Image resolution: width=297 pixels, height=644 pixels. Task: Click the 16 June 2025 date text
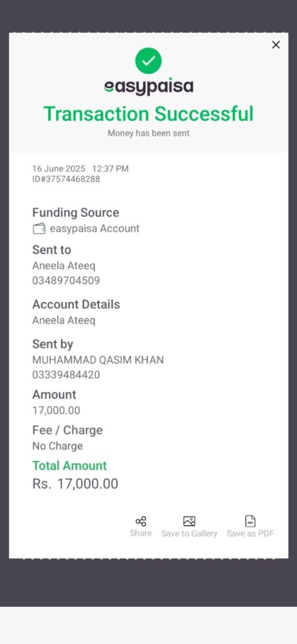point(58,169)
